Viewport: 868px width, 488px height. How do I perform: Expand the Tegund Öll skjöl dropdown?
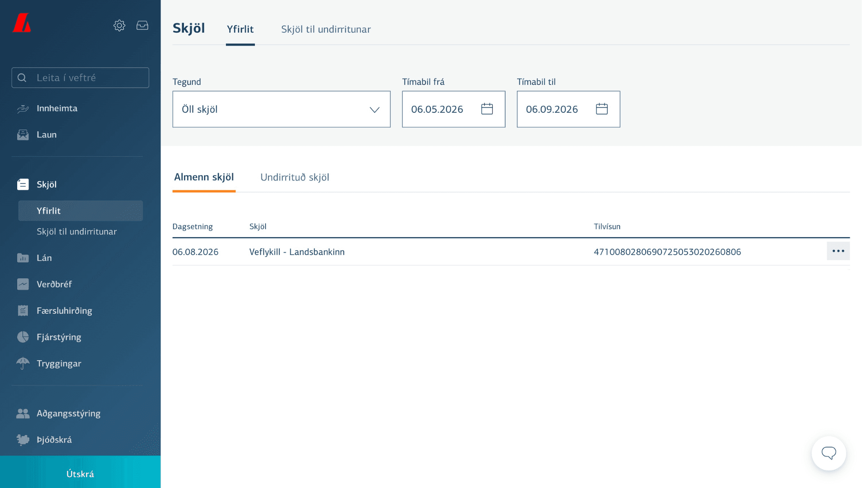click(x=281, y=109)
